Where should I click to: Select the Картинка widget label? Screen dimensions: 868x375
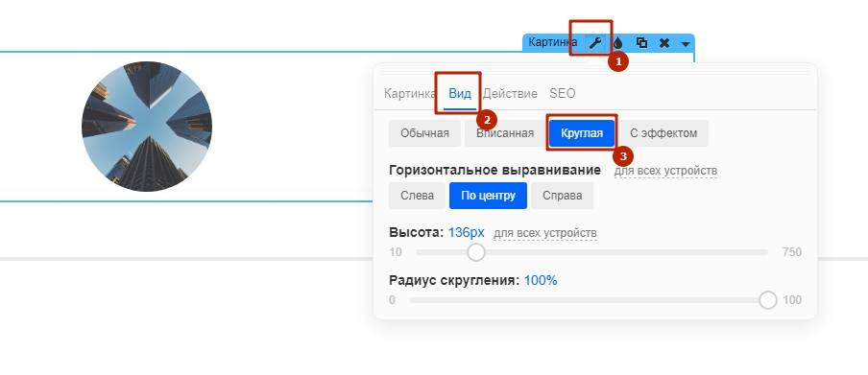pos(552,42)
